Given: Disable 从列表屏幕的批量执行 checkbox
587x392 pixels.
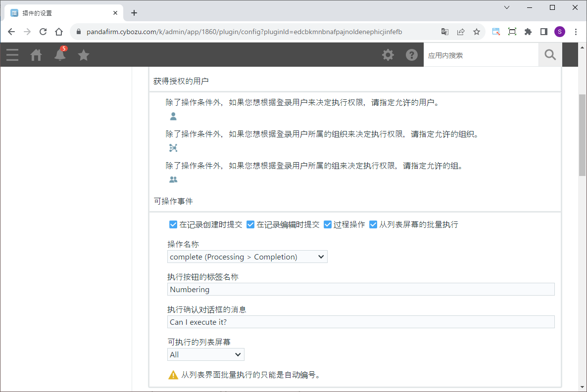Looking at the screenshot, I should tap(373, 224).
